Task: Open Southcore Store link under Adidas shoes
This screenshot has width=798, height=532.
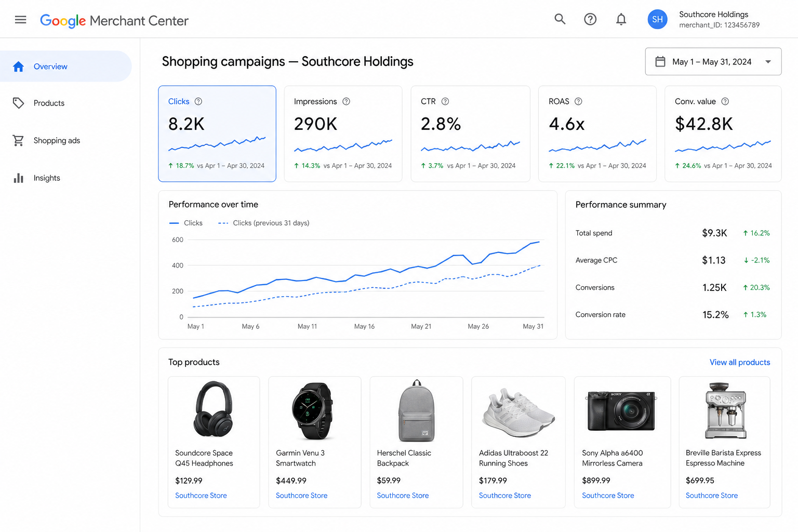Action: pyautogui.click(x=505, y=496)
